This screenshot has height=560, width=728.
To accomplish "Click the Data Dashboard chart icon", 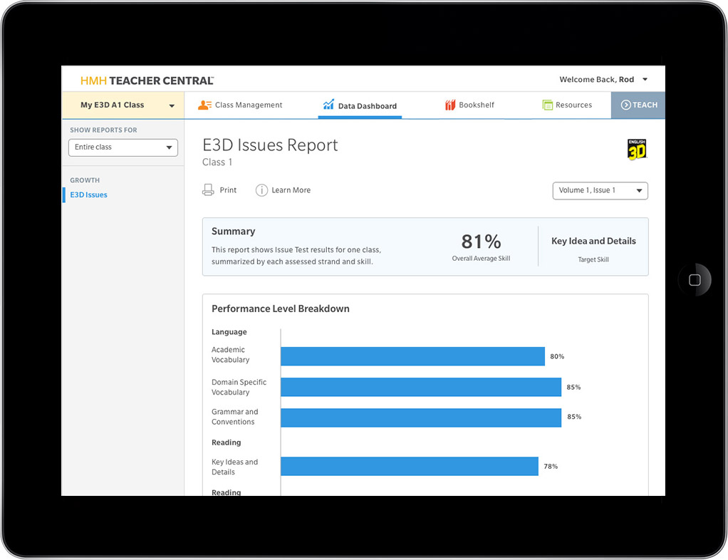I will pos(328,105).
